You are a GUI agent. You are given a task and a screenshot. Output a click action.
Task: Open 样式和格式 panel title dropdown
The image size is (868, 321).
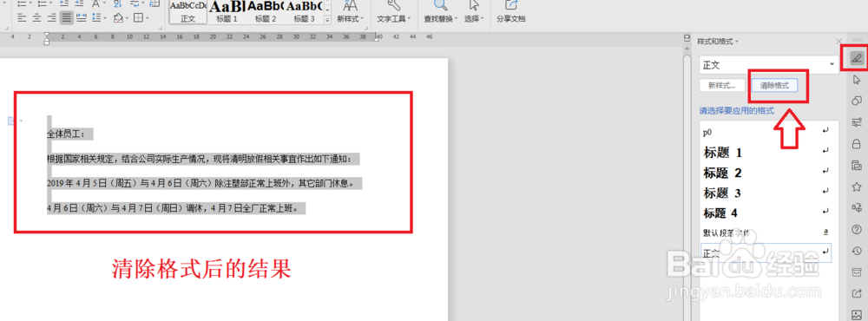coord(718,42)
